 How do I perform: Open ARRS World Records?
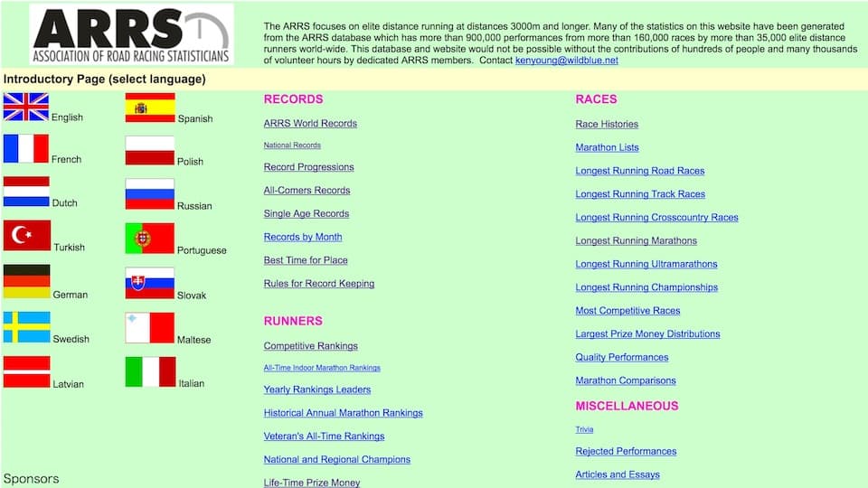(310, 124)
